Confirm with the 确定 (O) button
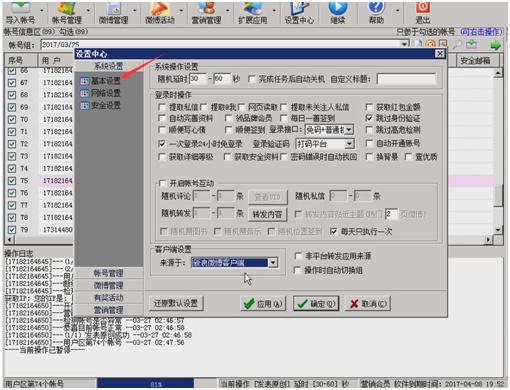The image size is (510, 390). tap(316, 304)
